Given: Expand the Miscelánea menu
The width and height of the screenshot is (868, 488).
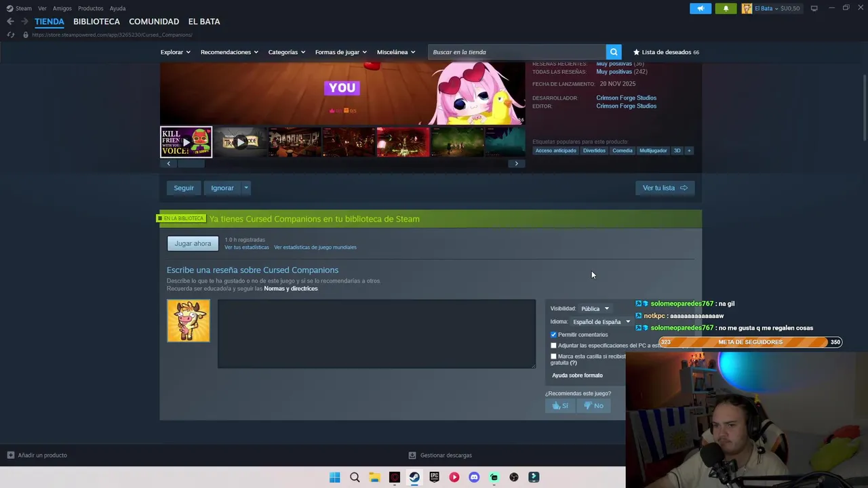Looking at the screenshot, I should (396, 52).
